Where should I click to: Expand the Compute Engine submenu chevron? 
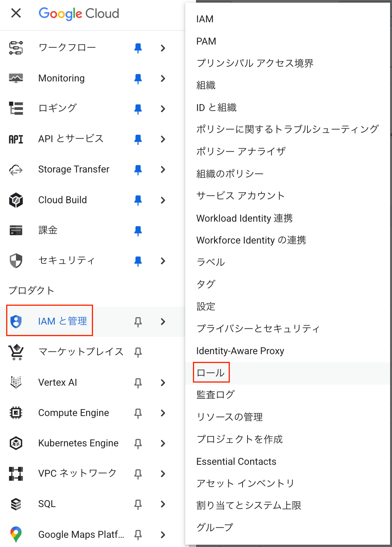pyautogui.click(x=163, y=413)
